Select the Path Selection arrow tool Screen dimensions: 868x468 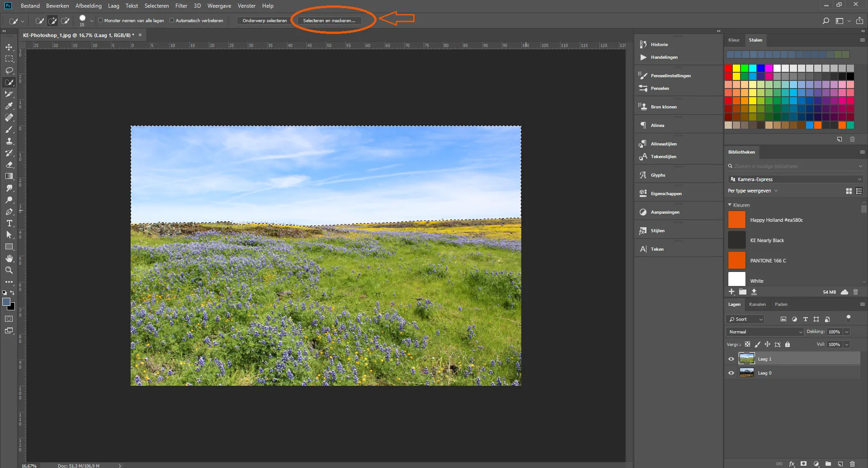[9, 235]
